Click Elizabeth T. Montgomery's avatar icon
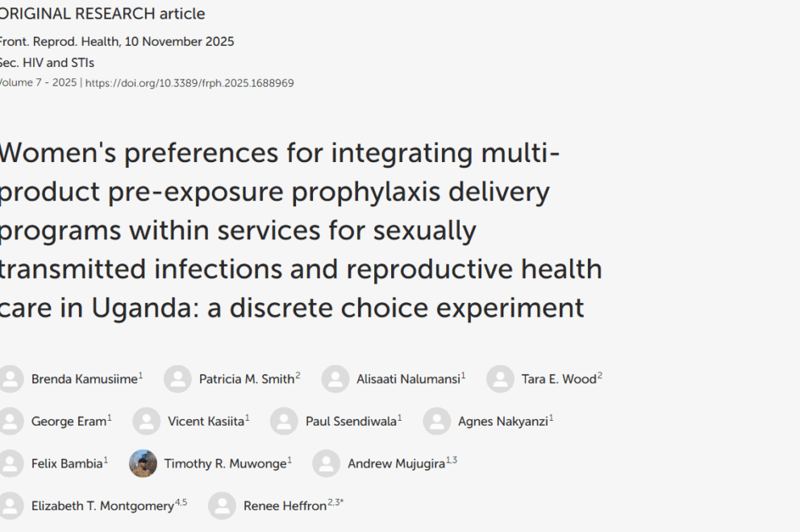Viewport: 800px width, 532px height. 10,505
